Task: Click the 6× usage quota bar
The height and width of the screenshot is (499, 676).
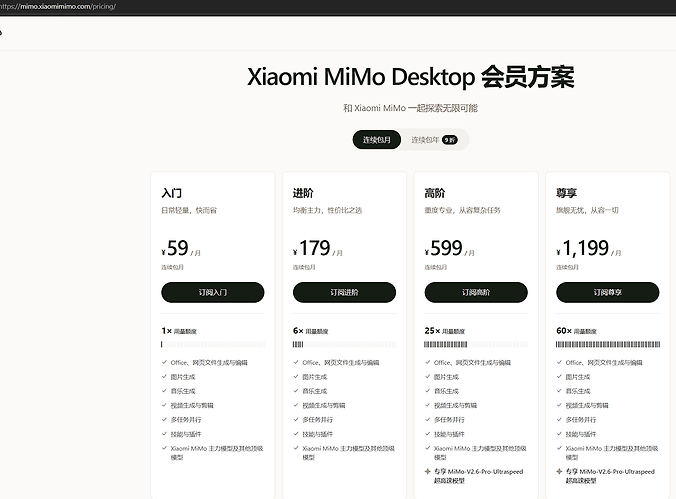Action: click(344, 344)
